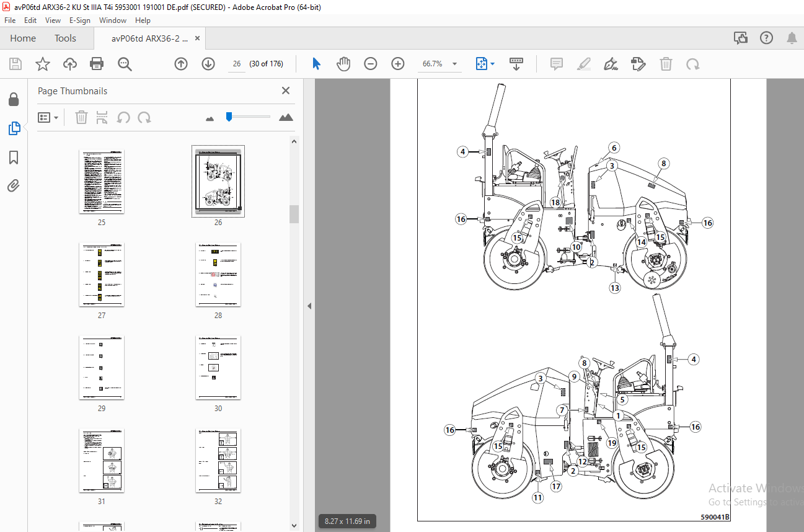Click the insert page break icon in panel
Viewport: 804px width, 532px height.
click(102, 117)
